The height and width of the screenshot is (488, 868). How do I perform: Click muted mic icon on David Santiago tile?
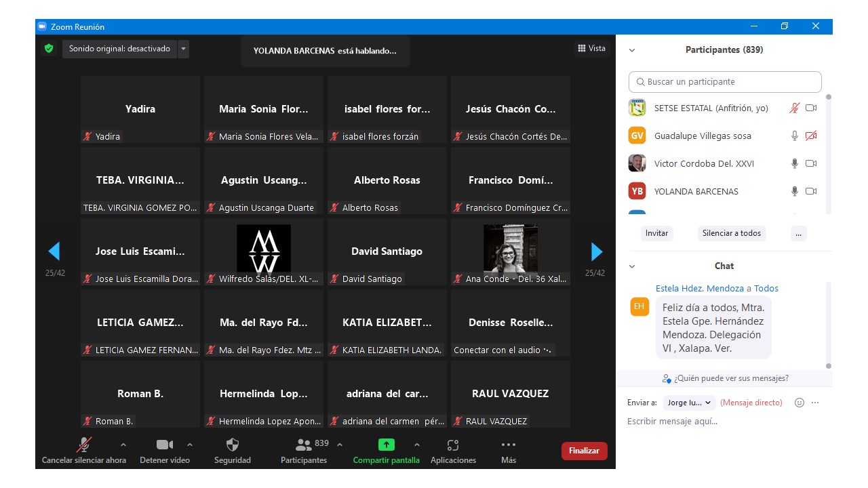click(334, 279)
